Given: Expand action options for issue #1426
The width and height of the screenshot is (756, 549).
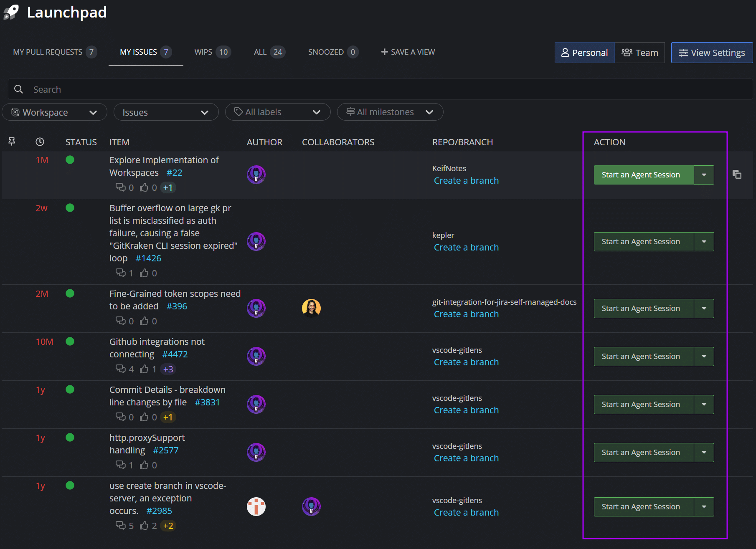Looking at the screenshot, I should (x=704, y=242).
